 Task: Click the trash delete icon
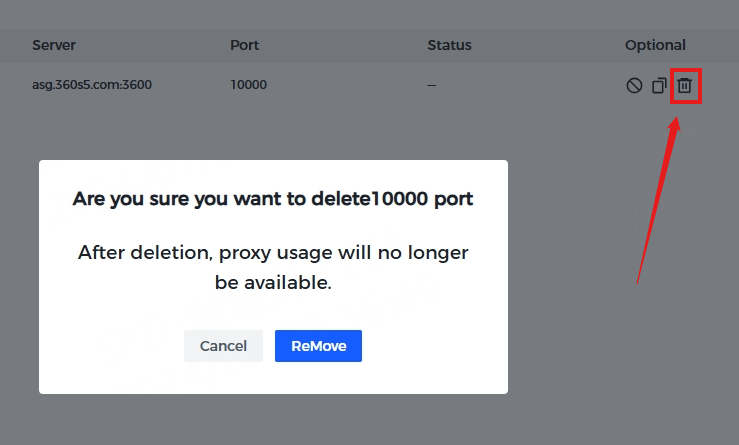click(x=685, y=86)
